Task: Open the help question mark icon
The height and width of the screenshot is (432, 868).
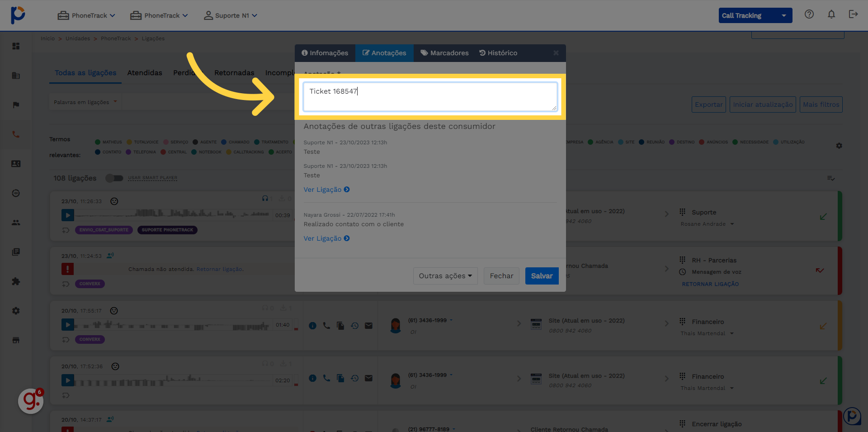Action: coord(809,14)
